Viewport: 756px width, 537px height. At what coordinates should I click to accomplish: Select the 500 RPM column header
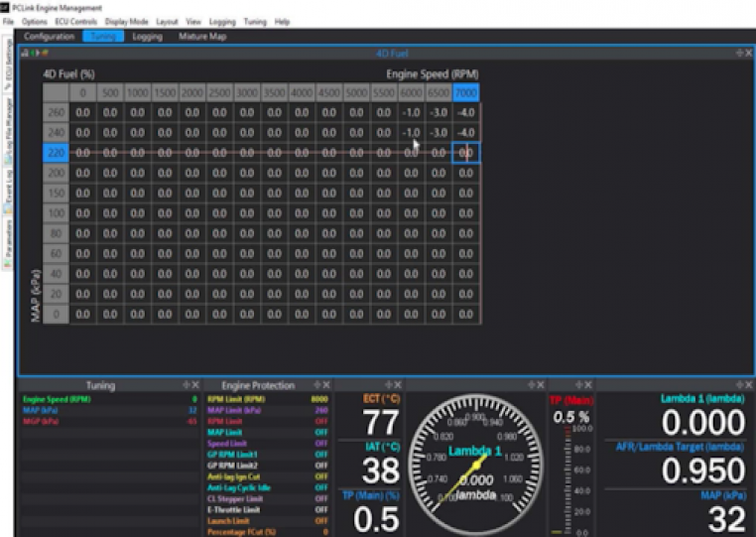pos(110,92)
